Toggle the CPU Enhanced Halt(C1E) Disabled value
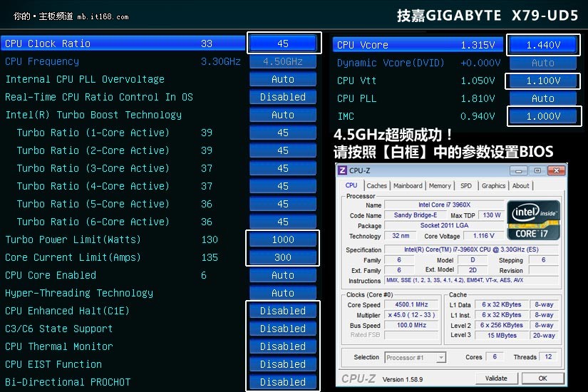The image size is (588, 392). click(x=283, y=311)
